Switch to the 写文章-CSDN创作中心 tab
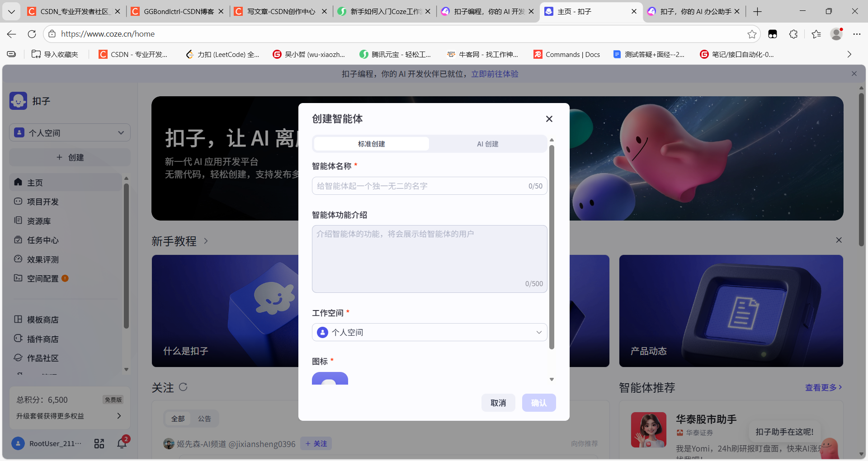Viewport: 868px width, 461px height. [x=281, y=11]
